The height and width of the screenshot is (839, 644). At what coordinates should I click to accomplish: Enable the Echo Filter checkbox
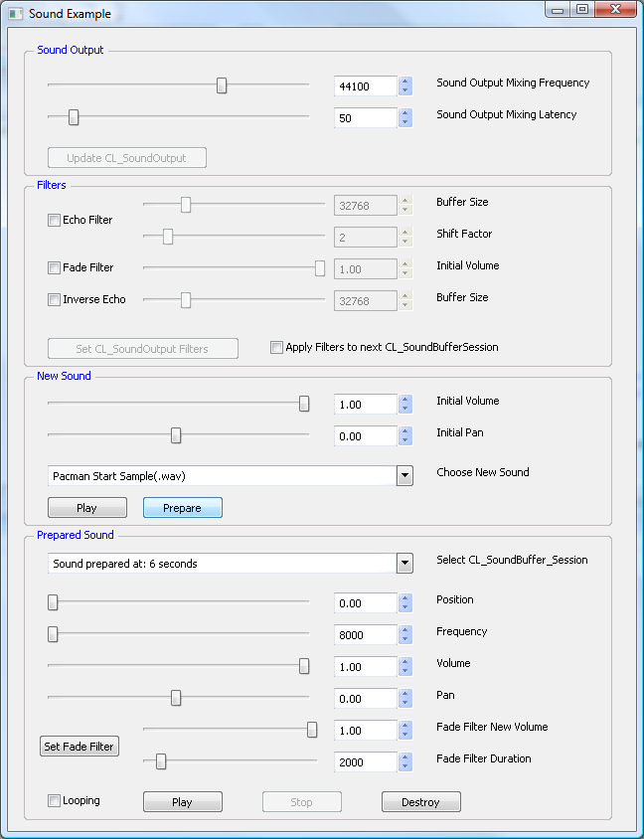coord(55,220)
